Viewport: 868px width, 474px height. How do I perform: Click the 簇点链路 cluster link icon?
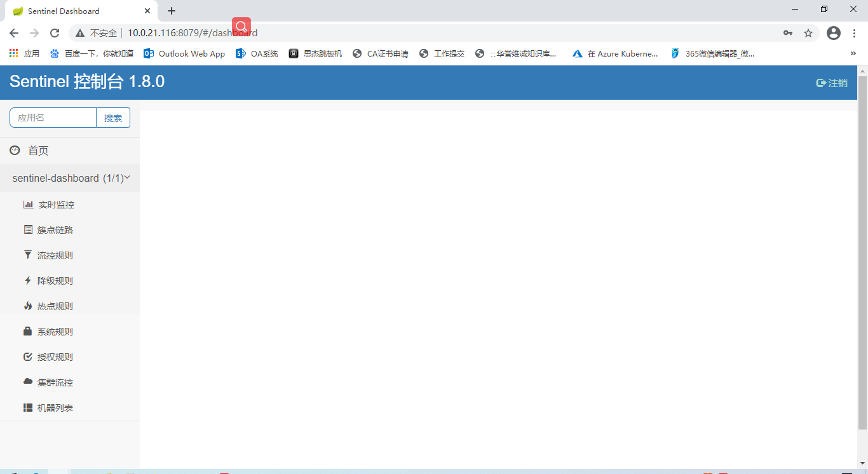(28, 229)
